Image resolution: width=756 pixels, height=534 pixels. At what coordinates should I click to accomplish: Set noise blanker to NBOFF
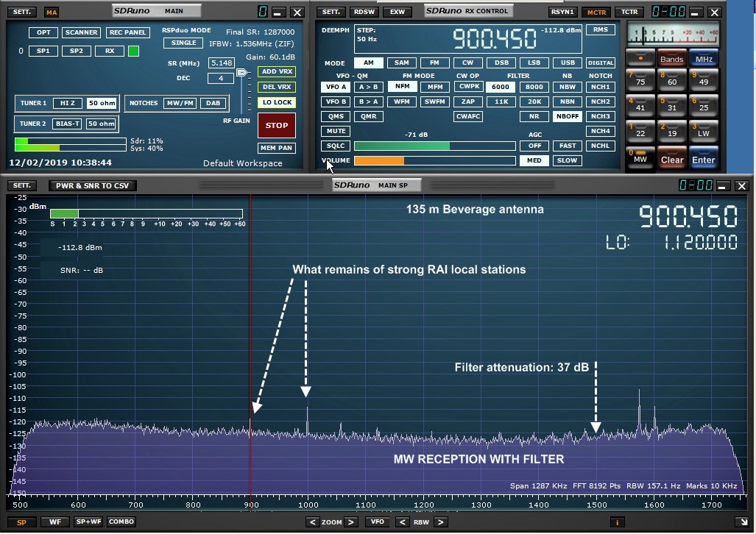click(568, 116)
